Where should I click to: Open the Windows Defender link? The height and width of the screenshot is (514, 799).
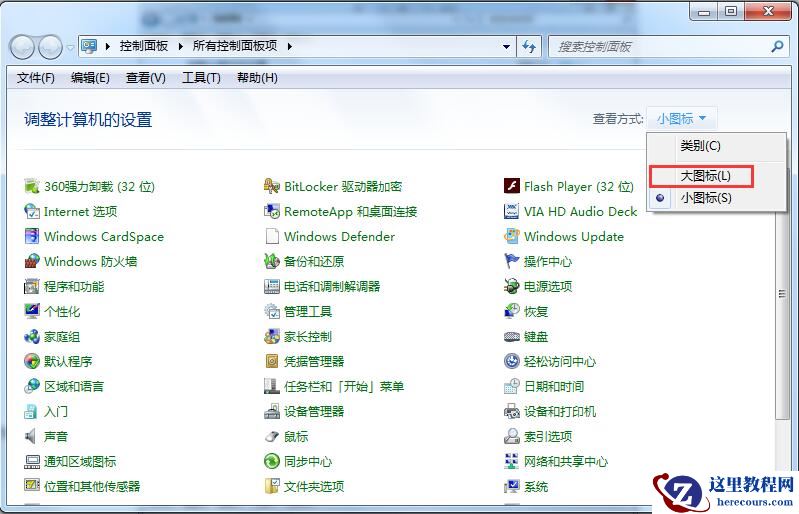click(339, 236)
